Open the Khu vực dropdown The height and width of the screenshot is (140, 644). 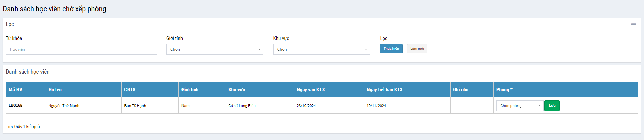click(x=321, y=49)
